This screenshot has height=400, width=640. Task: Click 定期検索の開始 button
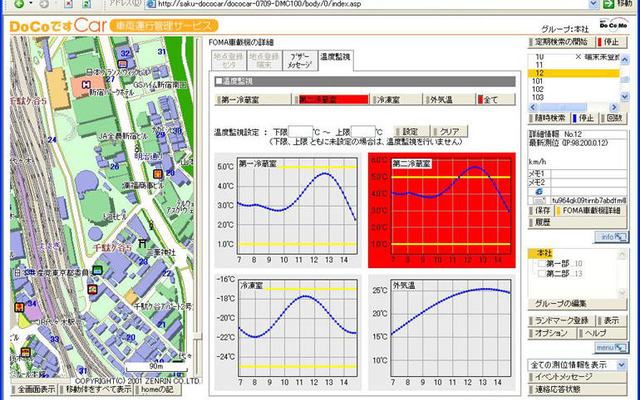[x=560, y=42]
